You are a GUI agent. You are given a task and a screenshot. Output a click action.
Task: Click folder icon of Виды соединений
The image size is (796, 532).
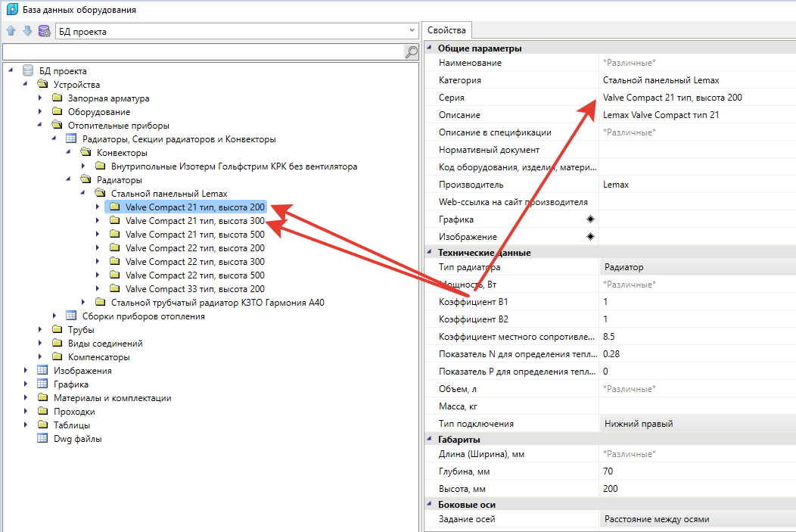pos(58,343)
